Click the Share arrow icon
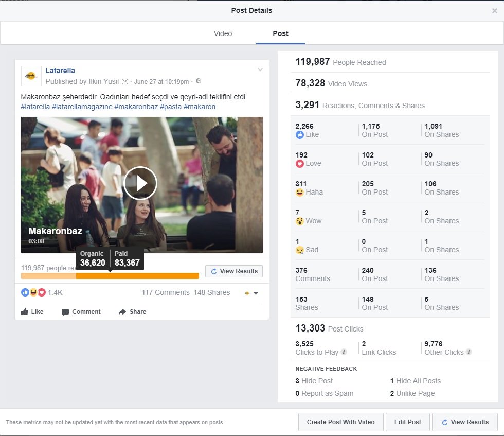Viewport: 504px width, 436px height. tap(122, 312)
